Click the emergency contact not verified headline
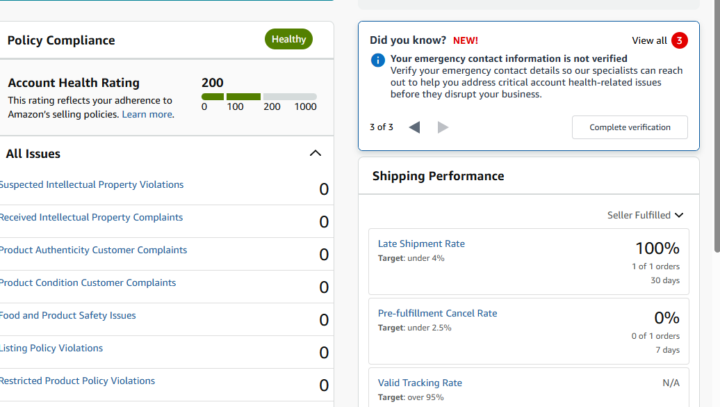 pyautogui.click(x=509, y=59)
